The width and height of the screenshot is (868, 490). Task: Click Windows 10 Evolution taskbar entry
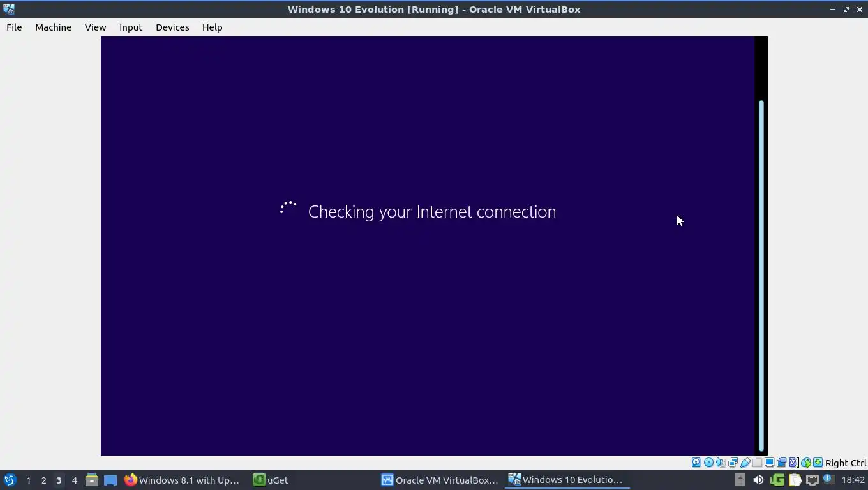567,480
